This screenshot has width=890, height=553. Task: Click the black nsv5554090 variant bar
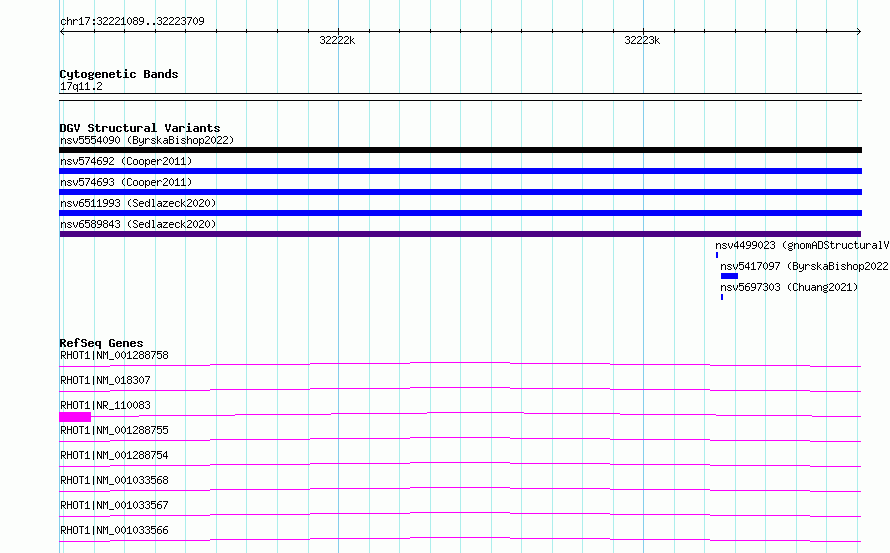[x=460, y=150]
